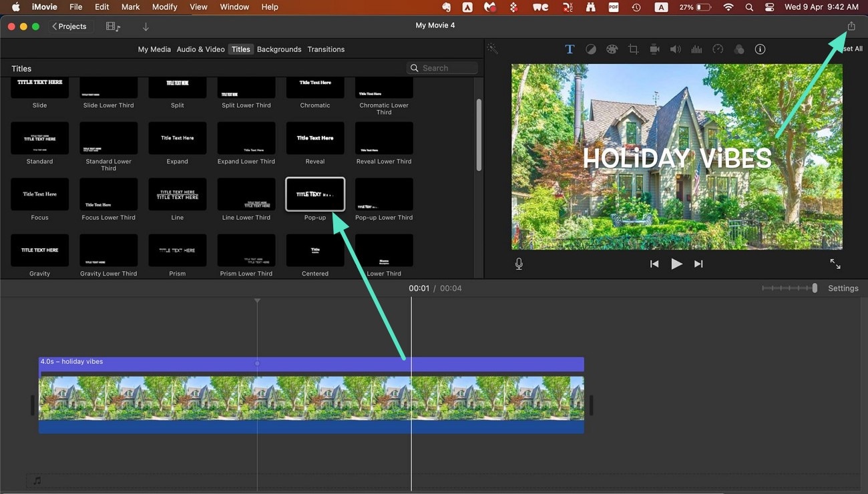Select Line Lower Third title thumbnail

coord(246,194)
